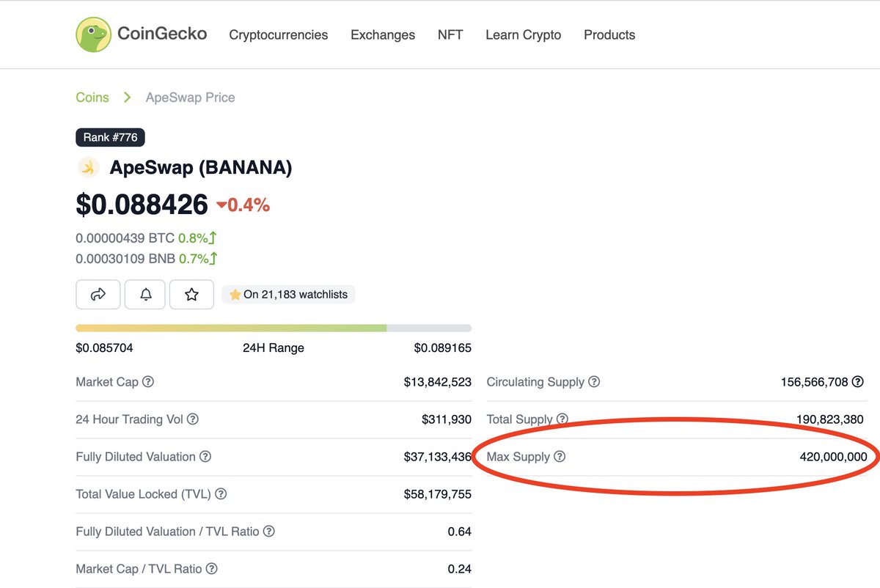Click the 0.24 ratio value

[x=460, y=569]
